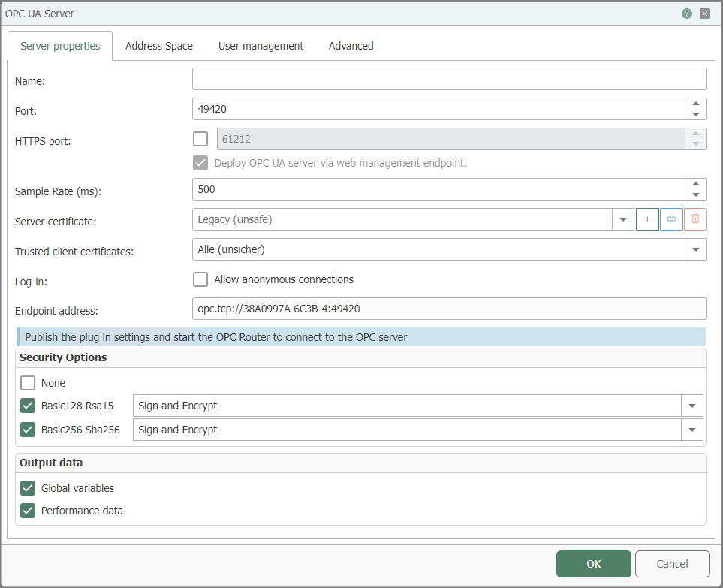Delete server certificate with trash icon
The width and height of the screenshot is (723, 588).
pos(695,219)
